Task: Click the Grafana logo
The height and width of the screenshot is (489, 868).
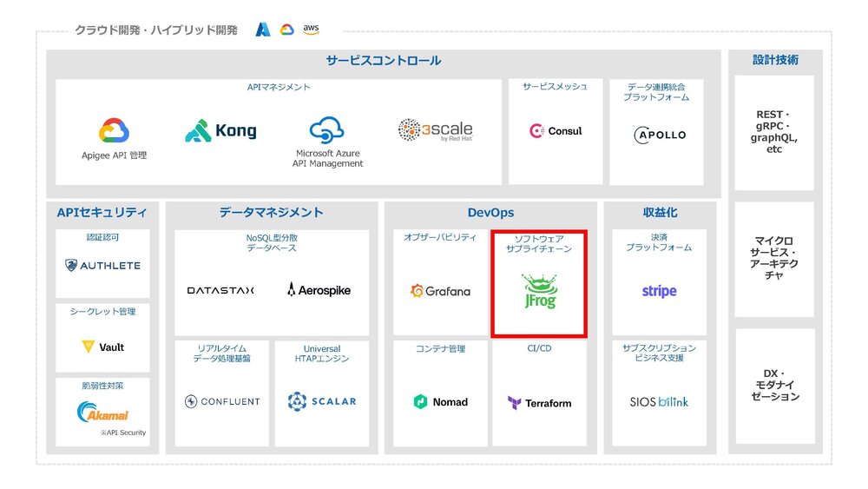Action: (441, 291)
